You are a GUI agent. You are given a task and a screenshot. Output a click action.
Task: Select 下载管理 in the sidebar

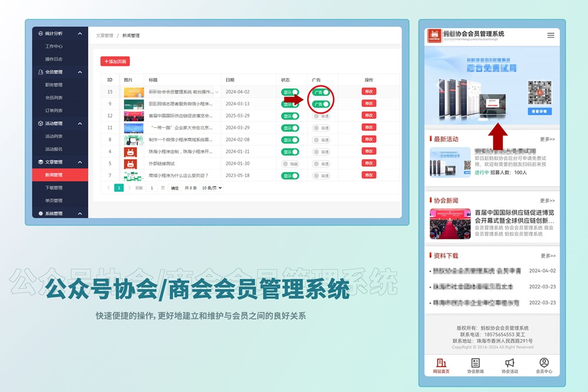pyautogui.click(x=54, y=188)
